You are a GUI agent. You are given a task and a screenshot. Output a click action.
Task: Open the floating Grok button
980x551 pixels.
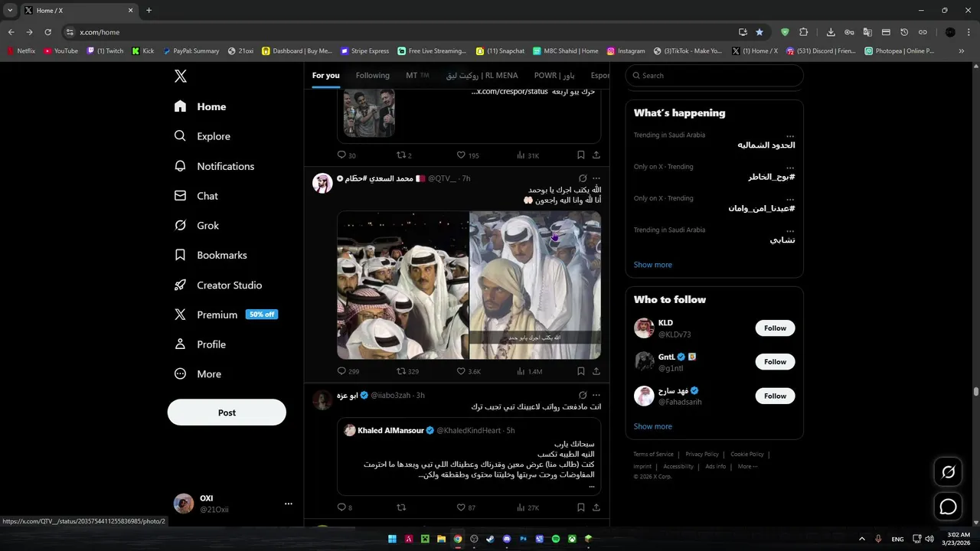click(x=948, y=472)
